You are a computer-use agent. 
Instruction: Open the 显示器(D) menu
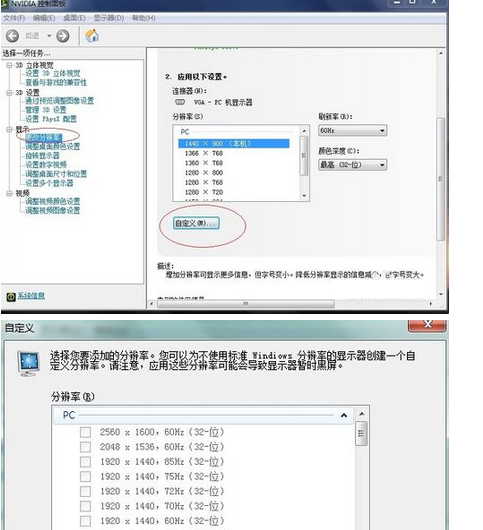[x=109, y=18]
